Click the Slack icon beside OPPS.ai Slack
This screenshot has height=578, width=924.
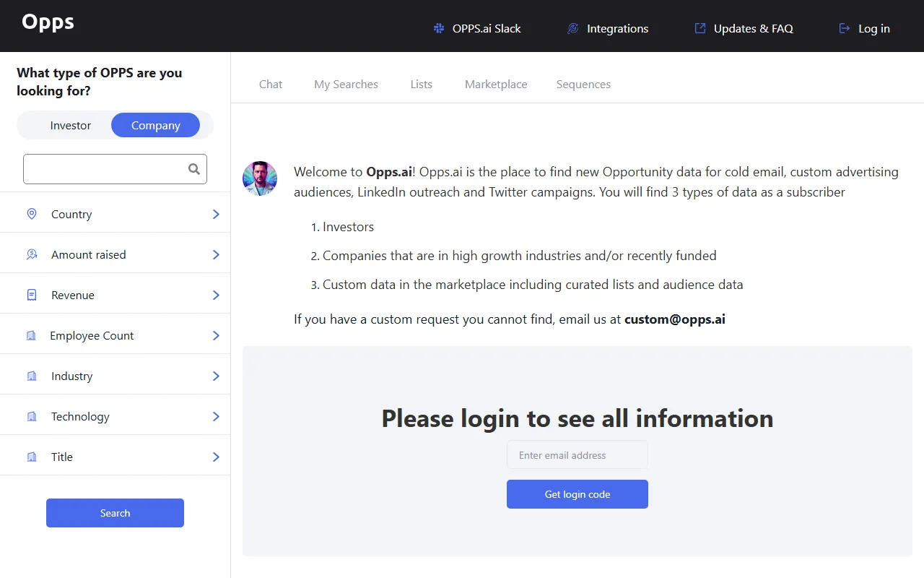tap(438, 29)
